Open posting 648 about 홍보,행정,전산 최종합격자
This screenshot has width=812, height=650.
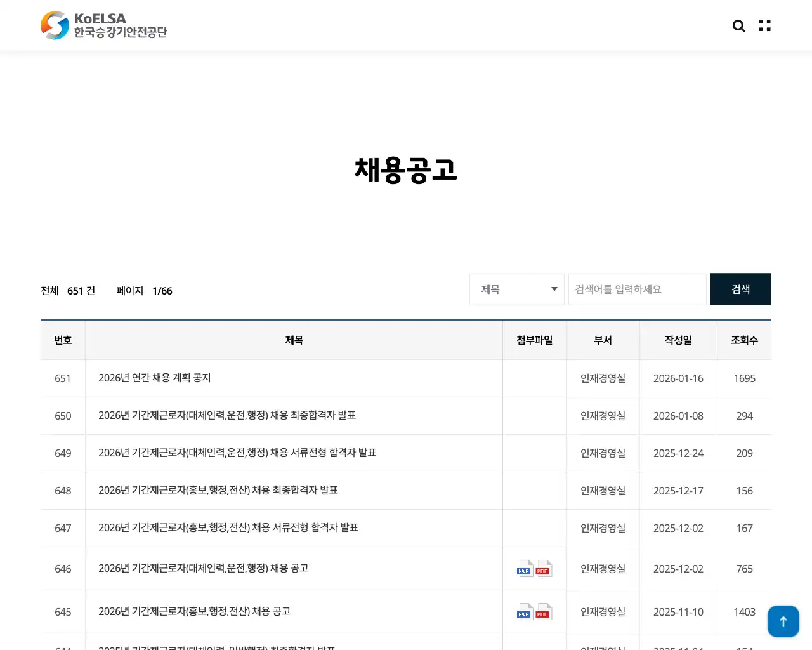pyautogui.click(x=218, y=490)
